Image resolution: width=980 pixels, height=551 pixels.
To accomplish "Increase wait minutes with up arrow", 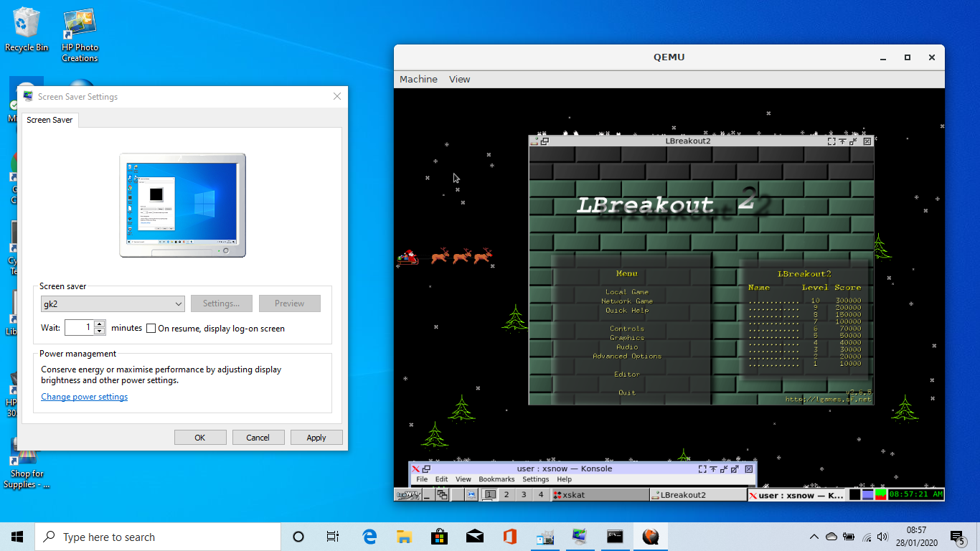I will [x=100, y=324].
